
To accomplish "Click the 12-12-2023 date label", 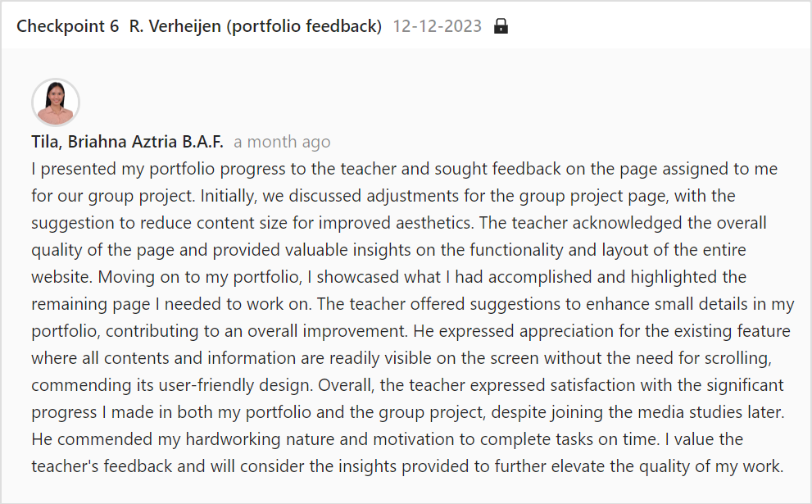I will point(437,26).
